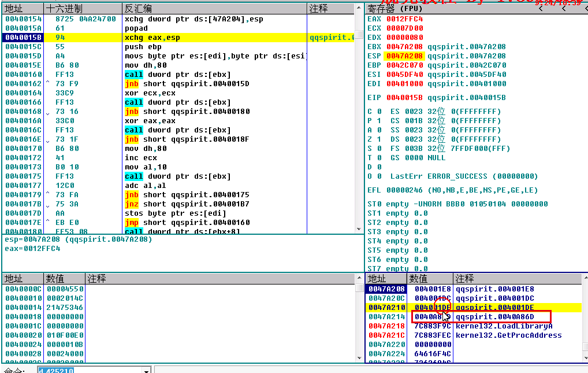Toggle the Z flag value
This screenshot has height=373, width=588.
[x=379, y=139]
